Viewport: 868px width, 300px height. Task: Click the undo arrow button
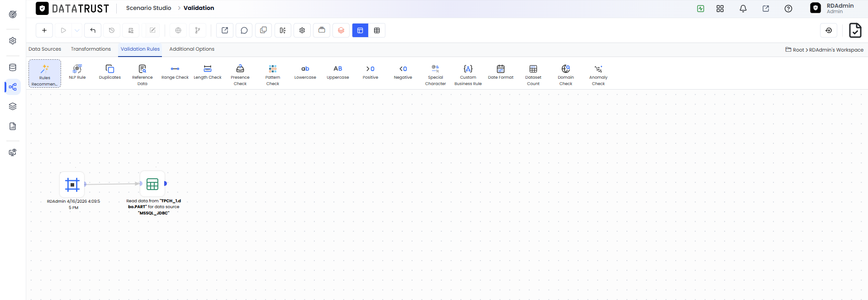pos(93,30)
